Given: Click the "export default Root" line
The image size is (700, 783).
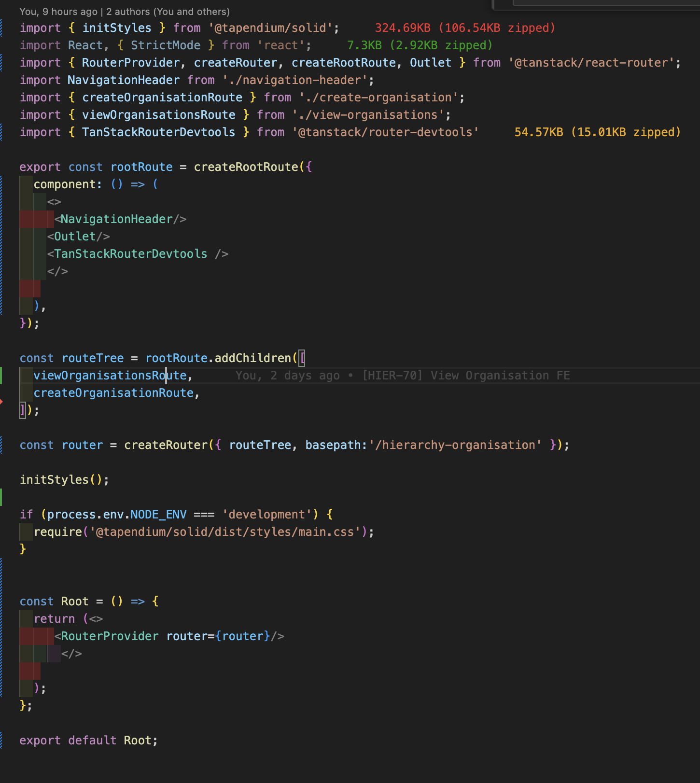Looking at the screenshot, I should pyautogui.click(x=89, y=741).
